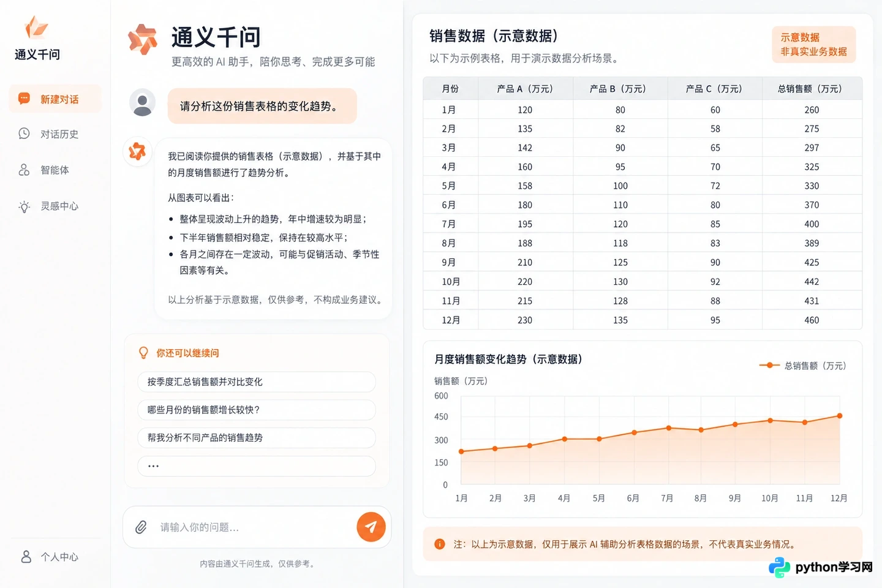Image resolution: width=882 pixels, height=588 pixels.
Task: Open the 对话历史 menu item
Action: point(55,134)
